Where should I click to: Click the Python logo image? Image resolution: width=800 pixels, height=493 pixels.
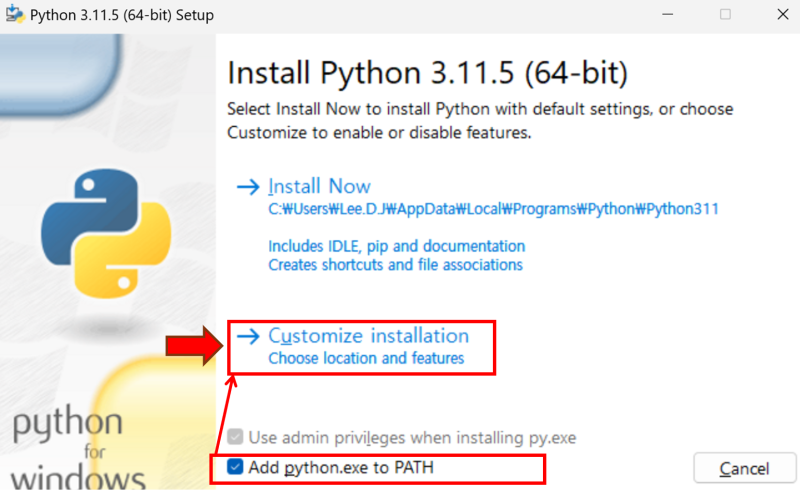coord(106,234)
